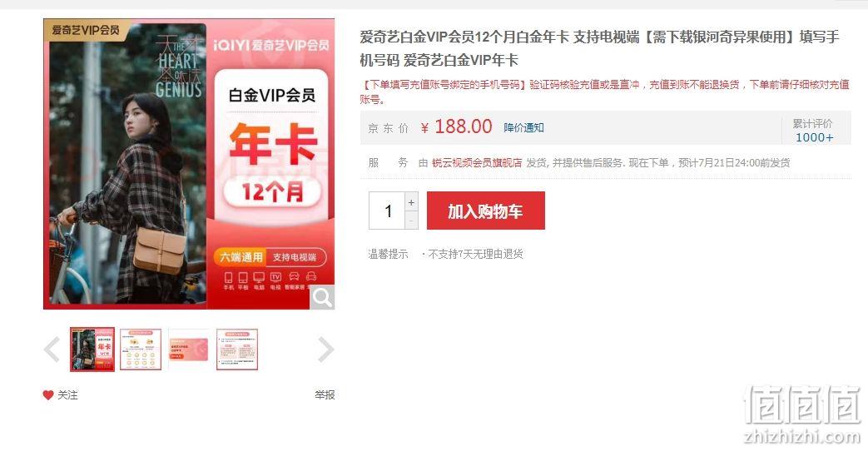Click the main 白金VIP会员 product image
The width and height of the screenshot is (868, 451).
click(189, 164)
